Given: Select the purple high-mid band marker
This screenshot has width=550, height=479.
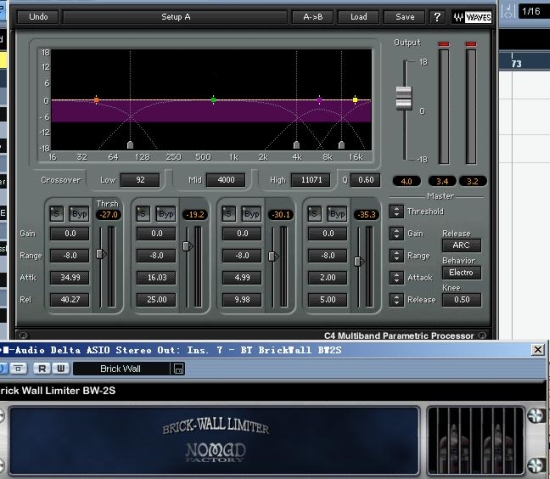Looking at the screenshot, I should [319, 100].
